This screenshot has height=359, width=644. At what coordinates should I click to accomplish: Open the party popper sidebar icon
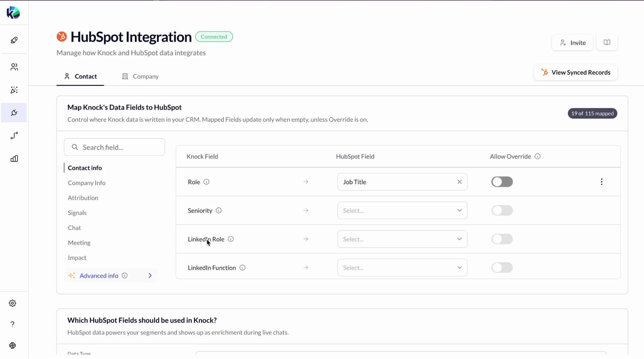14,90
